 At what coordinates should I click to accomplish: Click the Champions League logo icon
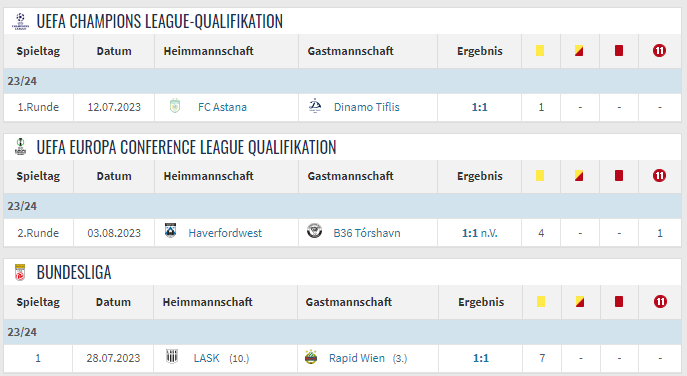click(20, 21)
